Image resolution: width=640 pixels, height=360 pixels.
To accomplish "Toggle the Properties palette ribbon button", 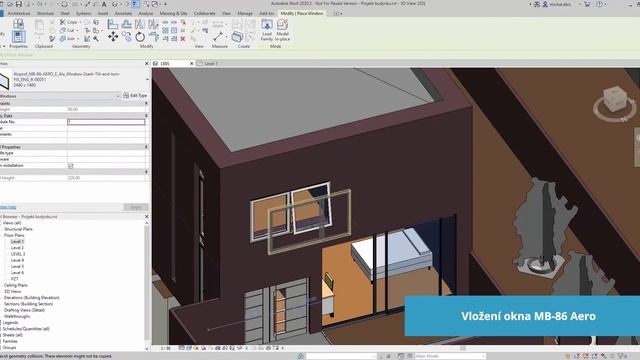I will click(x=18, y=37).
